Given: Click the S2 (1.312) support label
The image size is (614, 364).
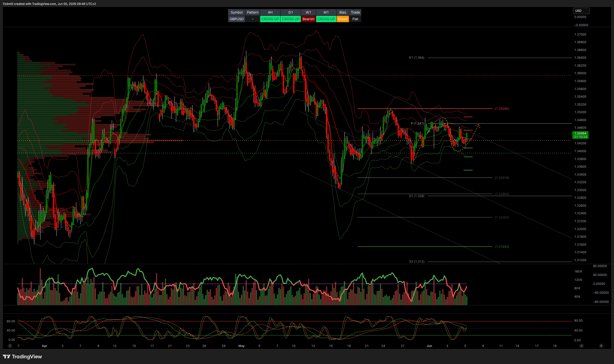Looking at the screenshot, I should pos(417,262).
